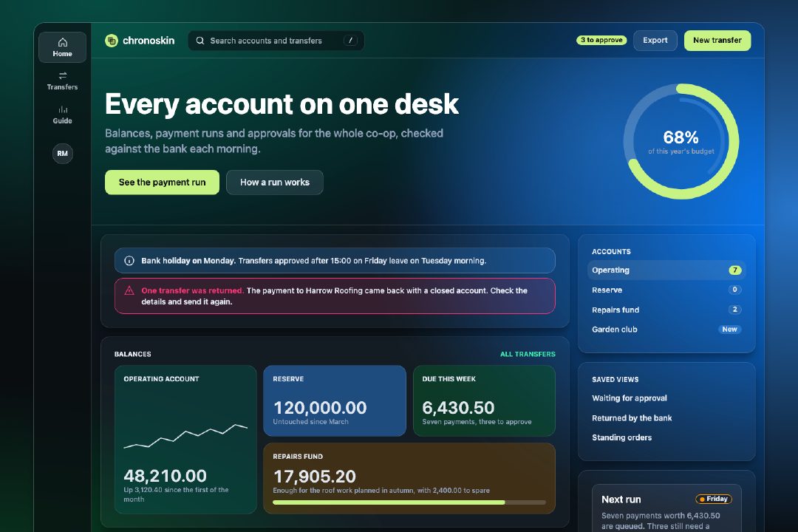
Task: Click the '48,210.00' operating balance
Action: [x=165, y=476]
